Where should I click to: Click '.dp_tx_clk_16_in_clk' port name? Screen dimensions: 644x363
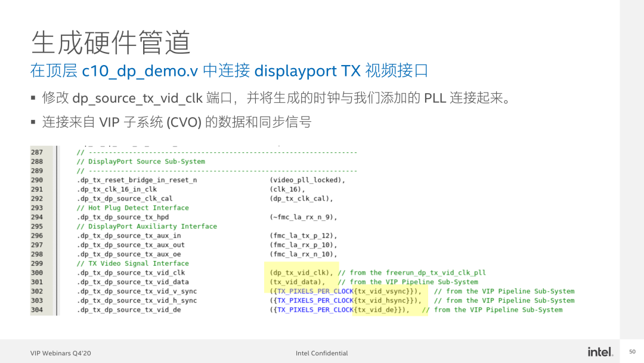pos(117,189)
